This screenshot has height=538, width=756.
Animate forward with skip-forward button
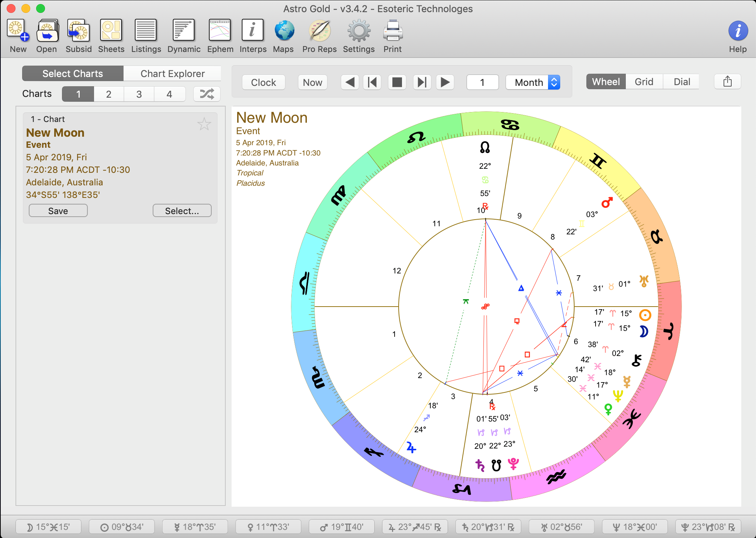tap(422, 82)
